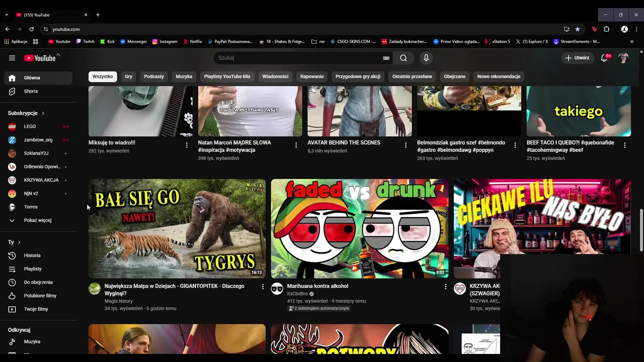This screenshot has height=362, width=644.
Task: Open options for Największa Małpa video
Action: [x=263, y=287]
